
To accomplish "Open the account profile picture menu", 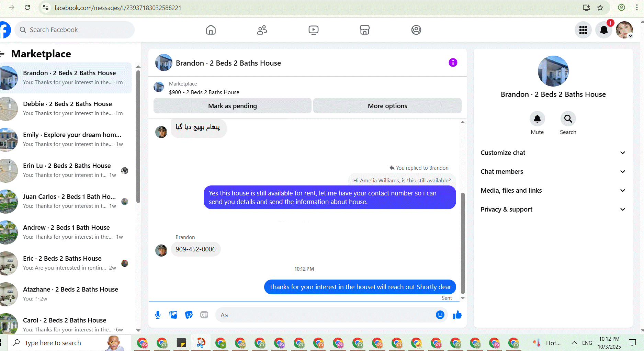I will click(x=624, y=30).
